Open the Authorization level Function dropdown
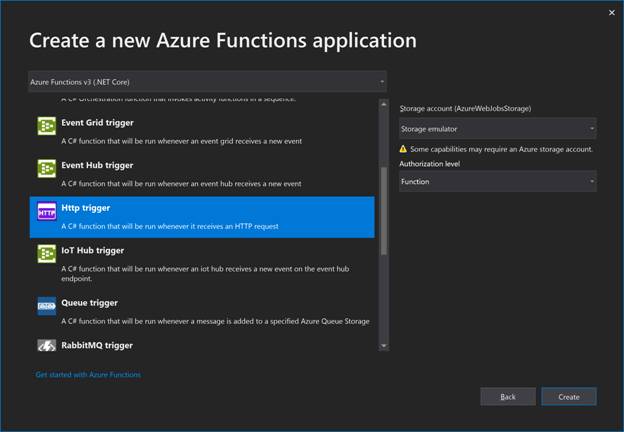The height and width of the screenshot is (432, 624). 497,181
